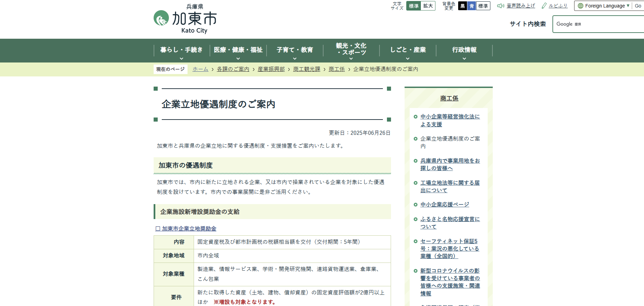Open the 観光・文化・スポーツ menu
The width and height of the screenshot is (644, 306).
[x=351, y=49]
